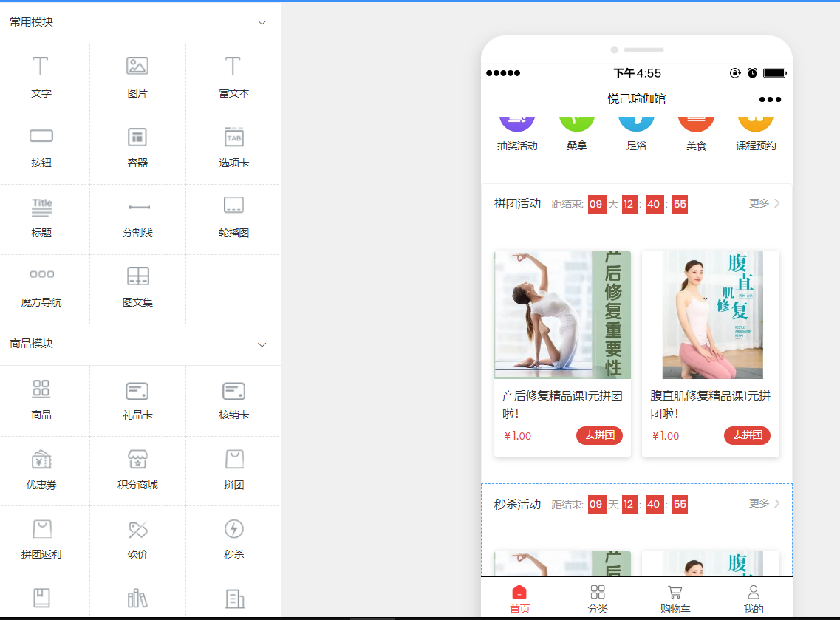
Task: Select the book icon module in the bottom row
Action: pos(41,598)
